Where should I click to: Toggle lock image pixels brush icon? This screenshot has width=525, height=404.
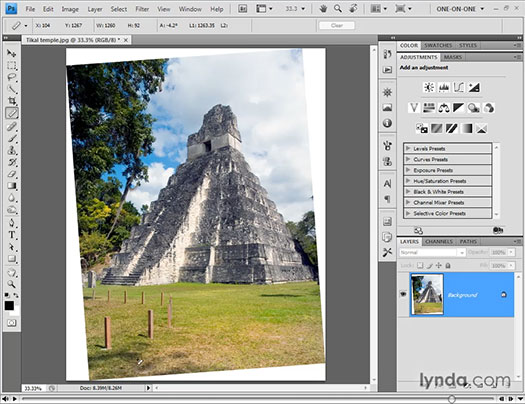tap(429, 265)
